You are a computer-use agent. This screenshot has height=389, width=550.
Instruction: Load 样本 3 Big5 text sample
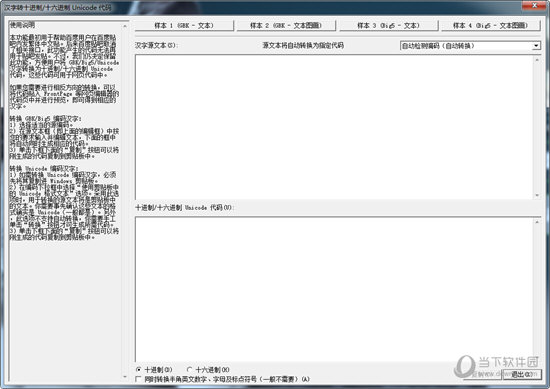(388, 25)
